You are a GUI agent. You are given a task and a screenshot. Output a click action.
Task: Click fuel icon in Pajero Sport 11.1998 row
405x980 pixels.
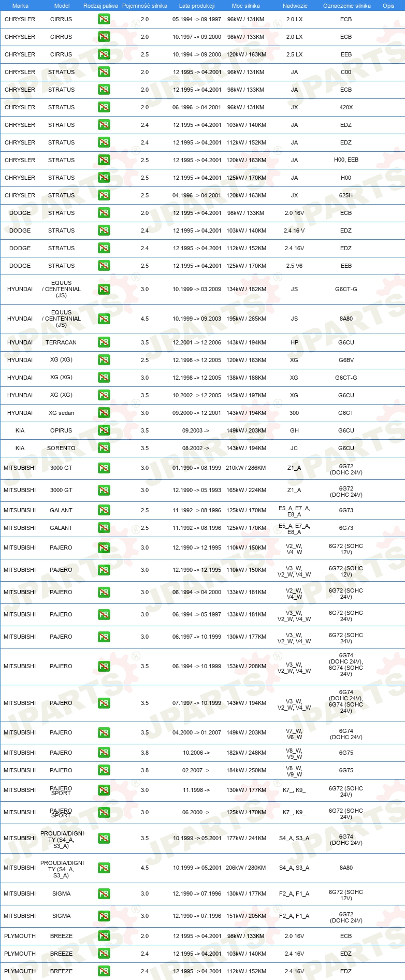tap(104, 790)
